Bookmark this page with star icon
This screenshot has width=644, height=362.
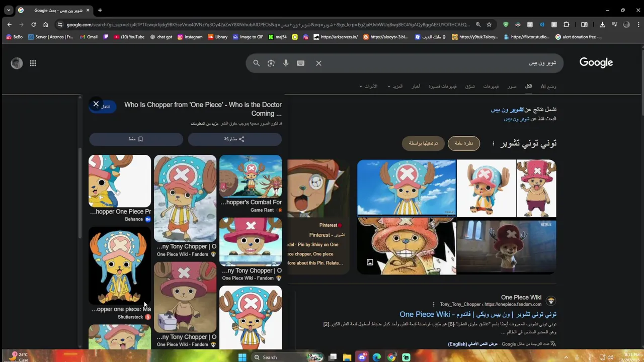click(489, 24)
